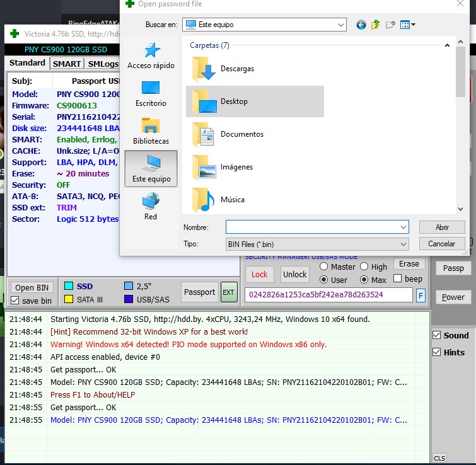Select Red in places bar
The height and width of the screenshot is (465, 476).
pyautogui.click(x=151, y=206)
